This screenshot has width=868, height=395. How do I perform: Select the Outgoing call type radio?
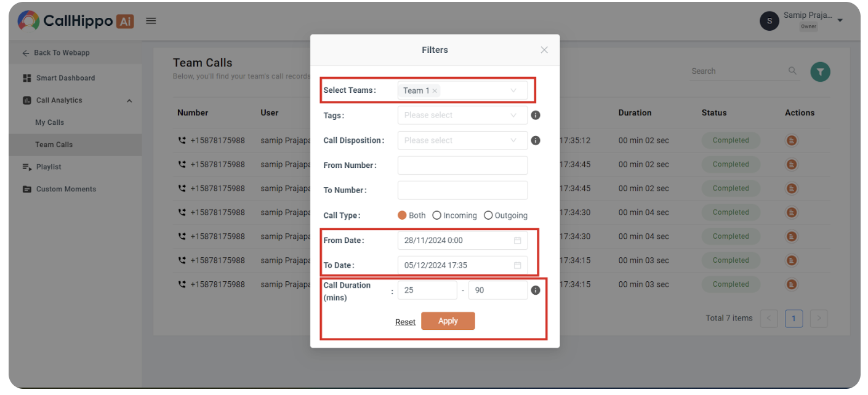coord(488,215)
